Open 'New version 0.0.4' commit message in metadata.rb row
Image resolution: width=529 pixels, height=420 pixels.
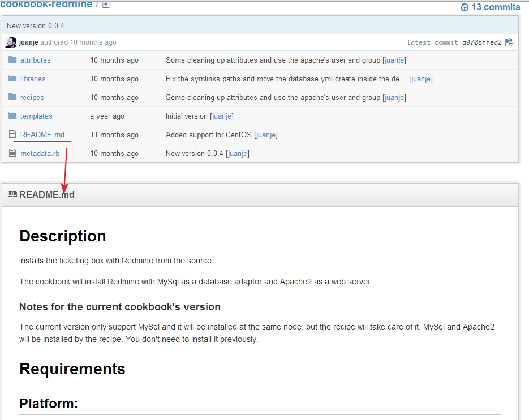[194, 154]
